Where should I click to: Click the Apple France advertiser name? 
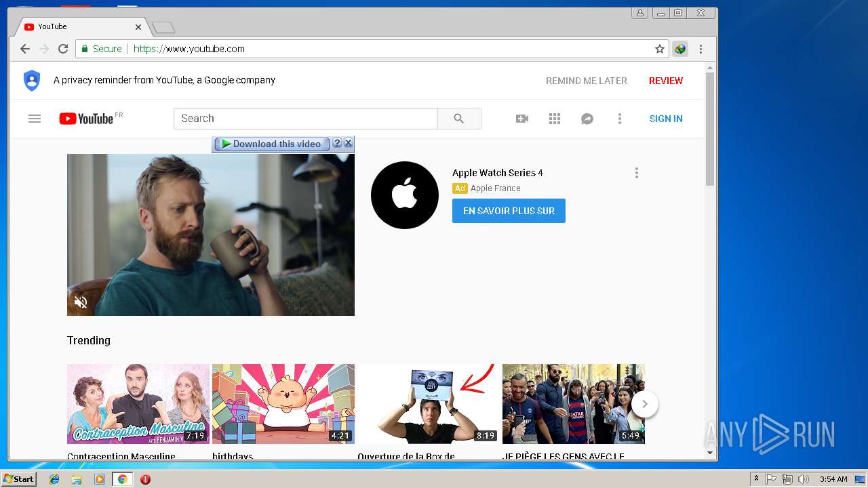tap(496, 188)
